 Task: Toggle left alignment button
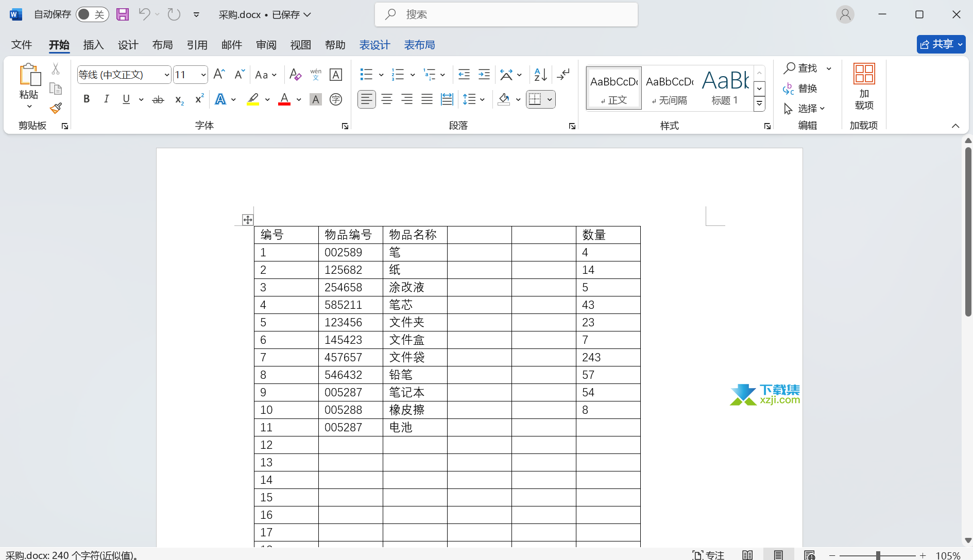click(x=367, y=99)
